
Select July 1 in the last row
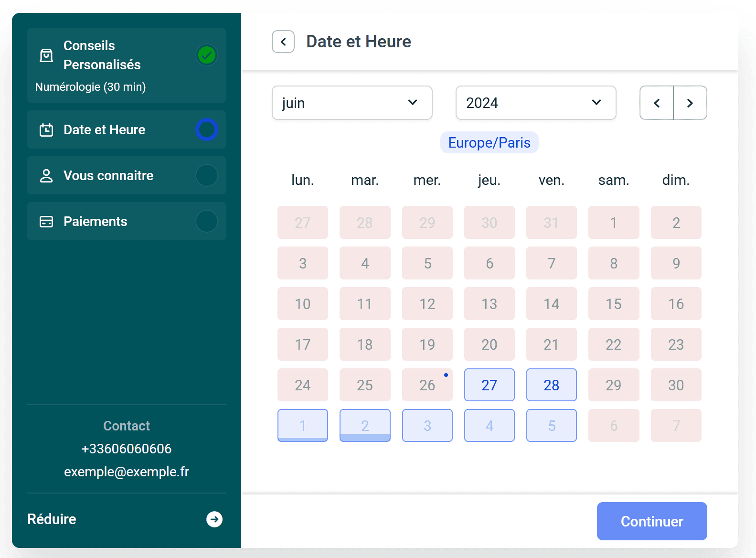pyautogui.click(x=303, y=425)
